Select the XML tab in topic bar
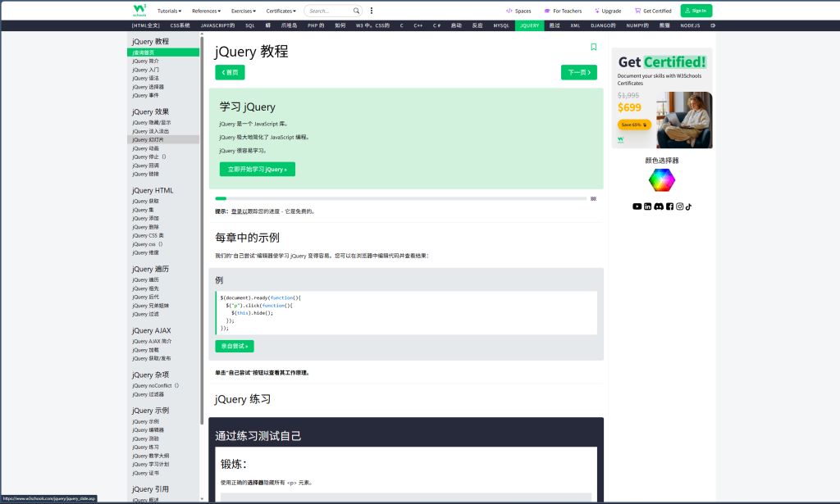840x504 pixels. click(575, 25)
